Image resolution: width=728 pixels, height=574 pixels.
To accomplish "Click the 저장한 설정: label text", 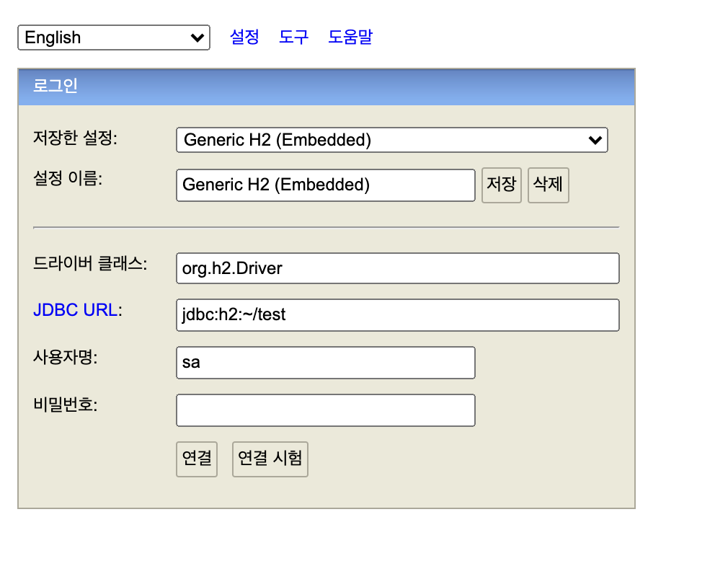I will (75, 138).
